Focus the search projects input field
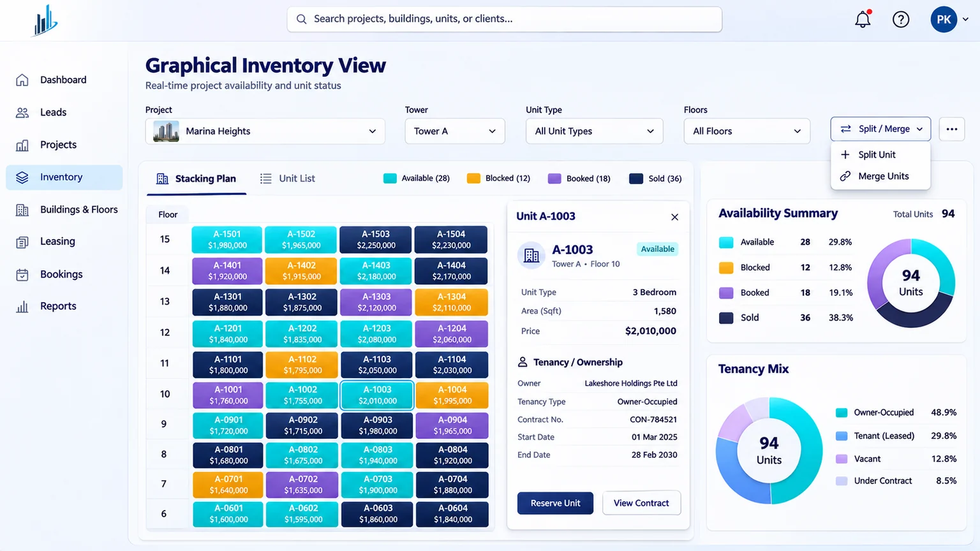 pos(504,19)
